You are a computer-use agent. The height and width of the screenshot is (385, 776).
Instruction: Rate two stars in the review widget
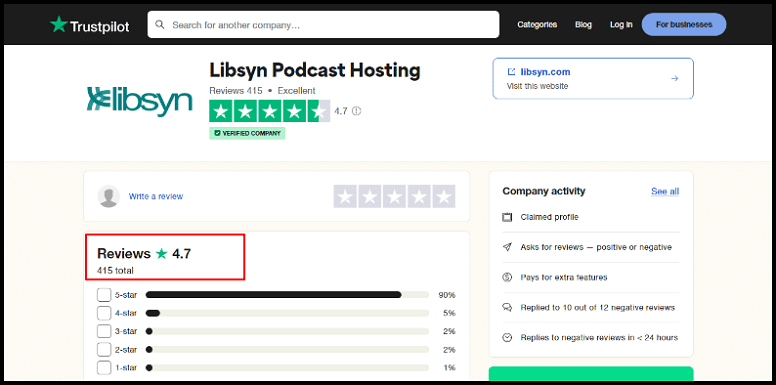tap(370, 196)
